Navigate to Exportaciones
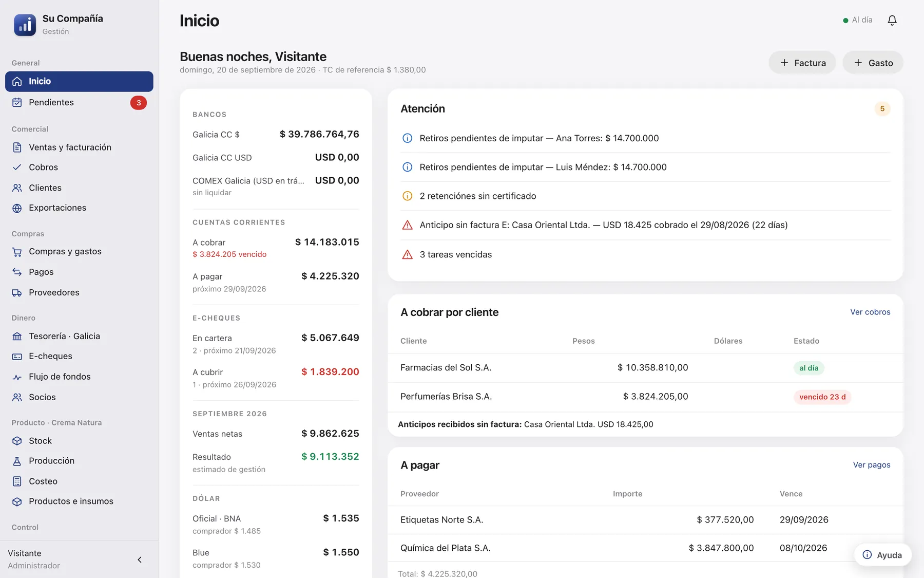 (79, 208)
